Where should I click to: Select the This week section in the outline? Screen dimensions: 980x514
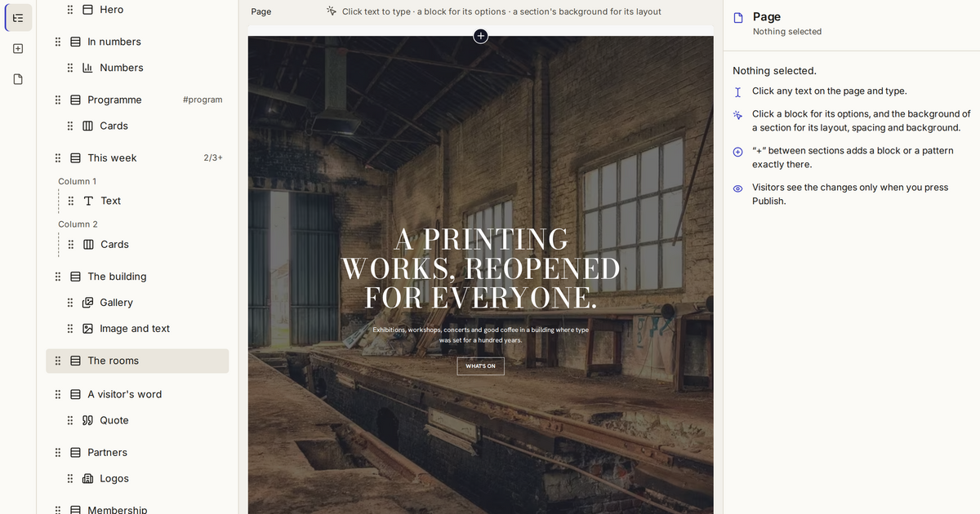click(x=137, y=157)
